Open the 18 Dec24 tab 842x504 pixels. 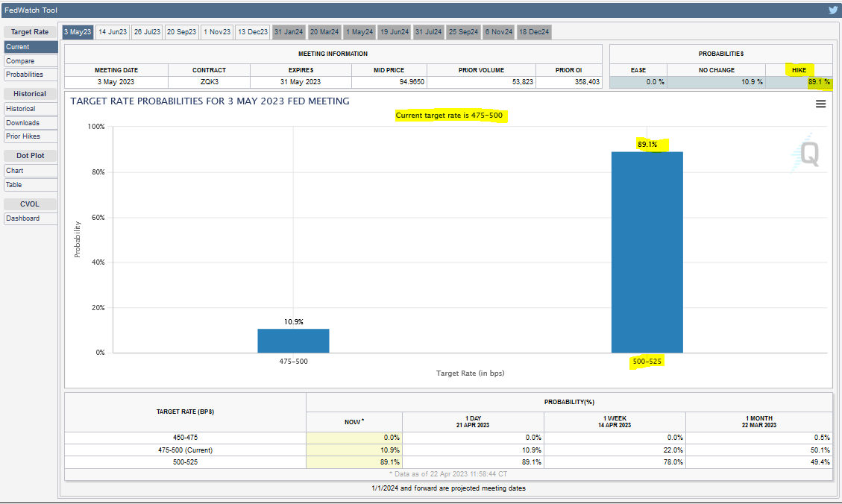coord(534,31)
